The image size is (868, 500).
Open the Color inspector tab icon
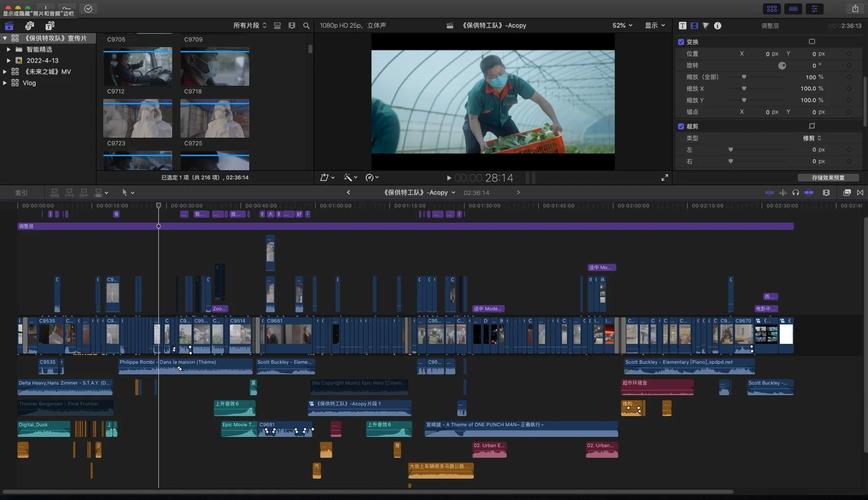(706, 25)
